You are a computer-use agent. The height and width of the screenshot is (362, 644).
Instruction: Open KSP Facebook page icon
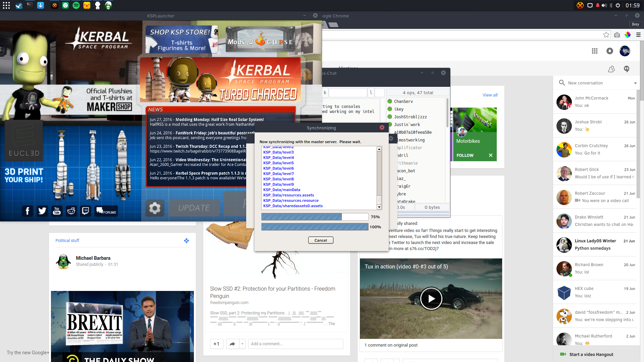28,211
